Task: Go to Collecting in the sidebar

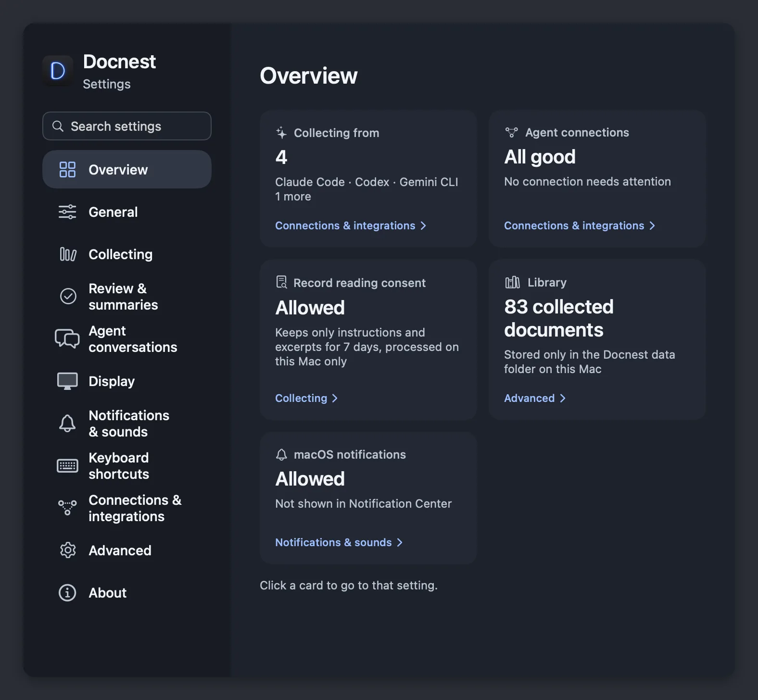Action: [x=127, y=254]
